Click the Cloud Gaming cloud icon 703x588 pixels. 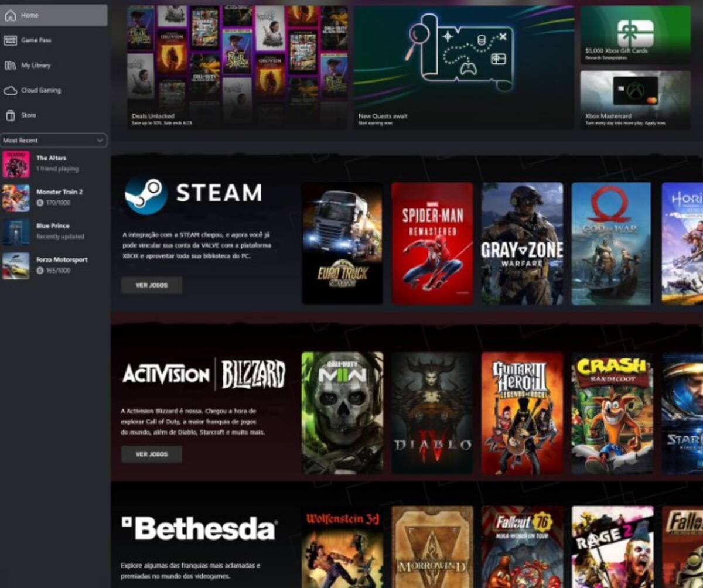[x=10, y=91]
